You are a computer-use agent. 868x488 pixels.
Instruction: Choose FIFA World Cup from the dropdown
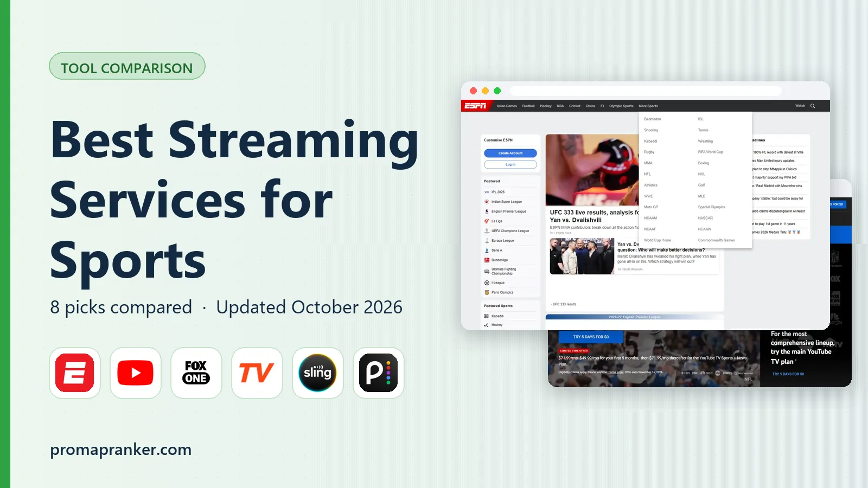[x=711, y=152]
